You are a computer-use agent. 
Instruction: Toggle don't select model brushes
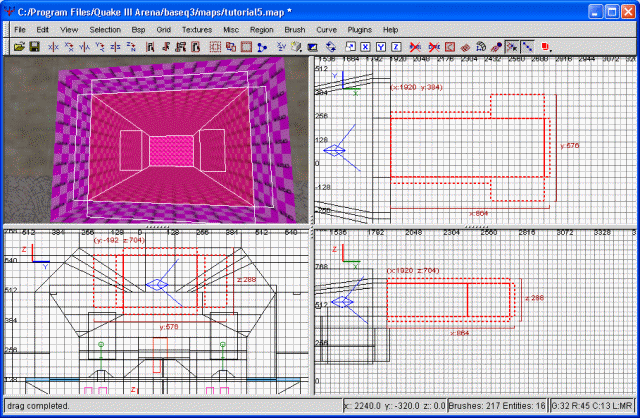tap(415, 47)
